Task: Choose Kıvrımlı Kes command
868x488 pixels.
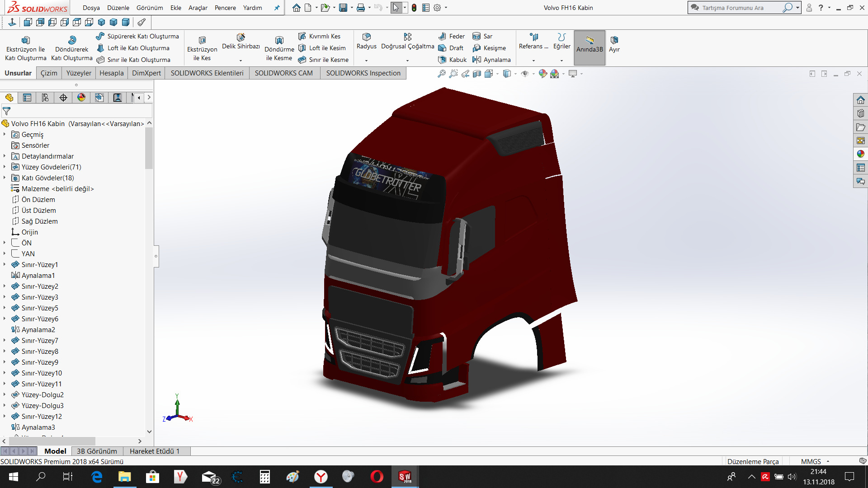Action: pos(320,36)
